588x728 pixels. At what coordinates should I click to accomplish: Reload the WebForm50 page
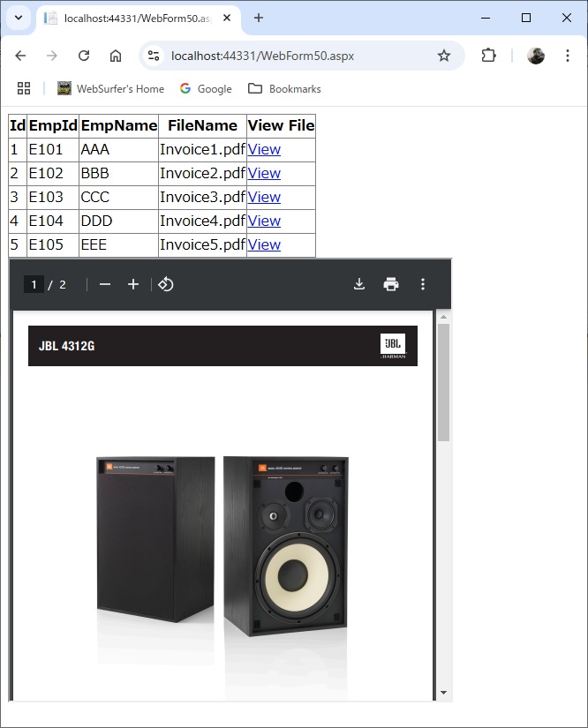tap(84, 56)
